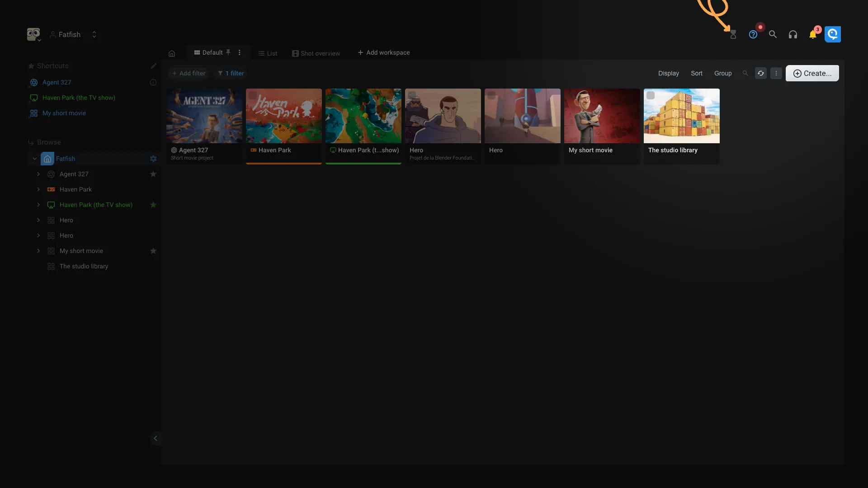Viewport: 868px width, 488px height.
Task: Click the Create... button
Action: click(x=812, y=73)
